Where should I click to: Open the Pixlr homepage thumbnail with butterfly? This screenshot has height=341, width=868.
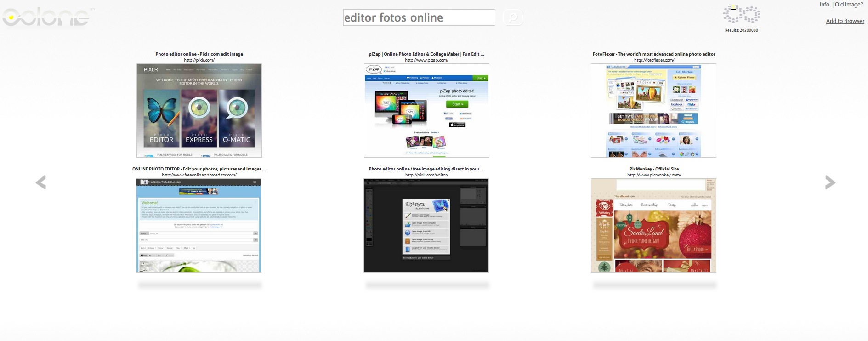(x=199, y=111)
